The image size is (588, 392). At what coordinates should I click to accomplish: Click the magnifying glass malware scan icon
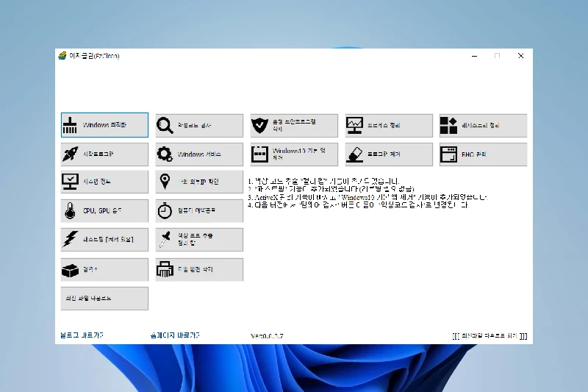pyautogui.click(x=165, y=126)
